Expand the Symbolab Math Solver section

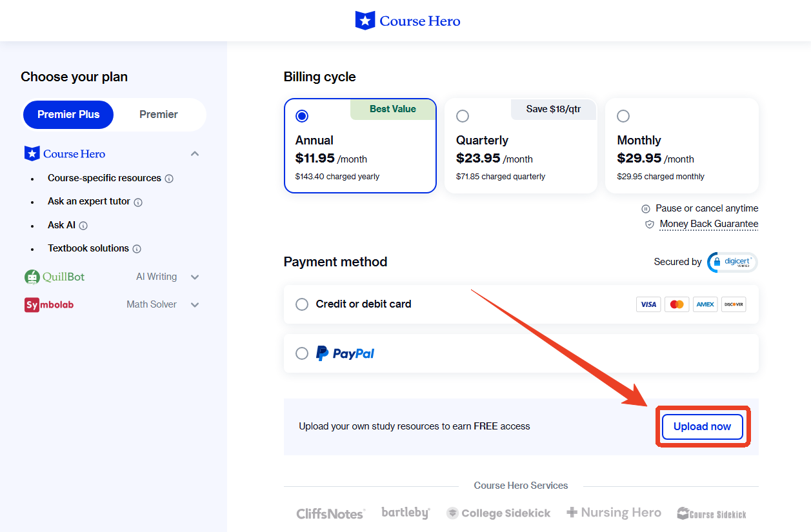click(195, 304)
